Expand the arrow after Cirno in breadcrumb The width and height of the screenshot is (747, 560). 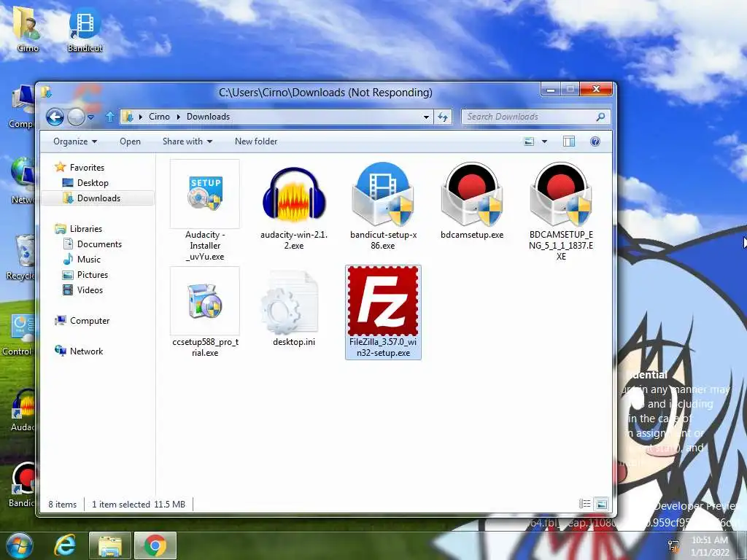click(178, 117)
